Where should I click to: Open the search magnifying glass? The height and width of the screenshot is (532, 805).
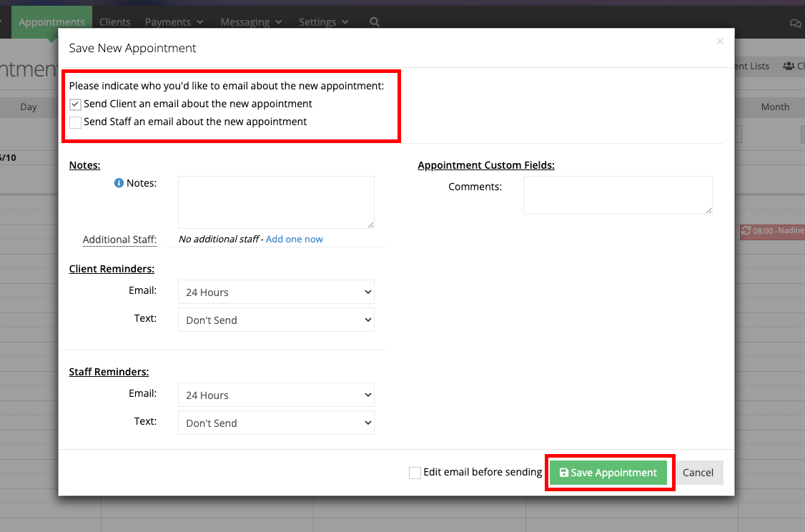click(374, 22)
